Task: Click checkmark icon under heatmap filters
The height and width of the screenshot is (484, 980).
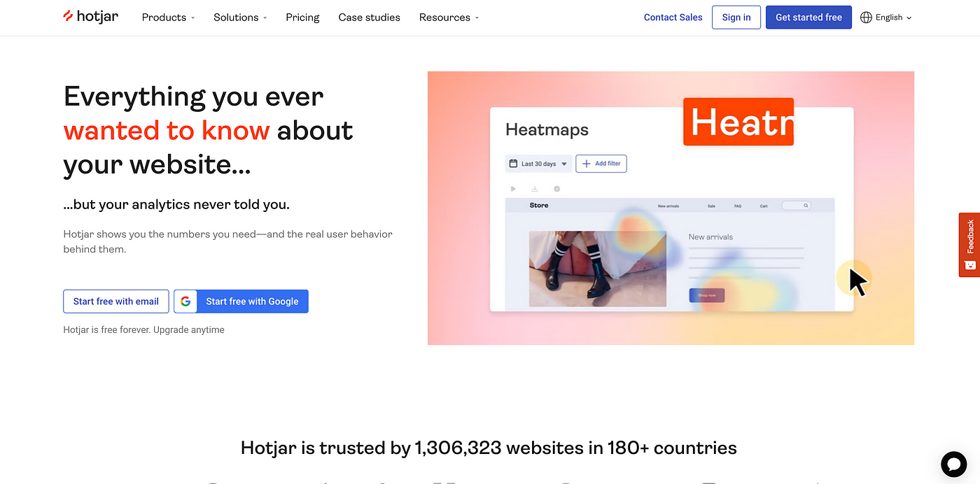Action: click(x=557, y=189)
